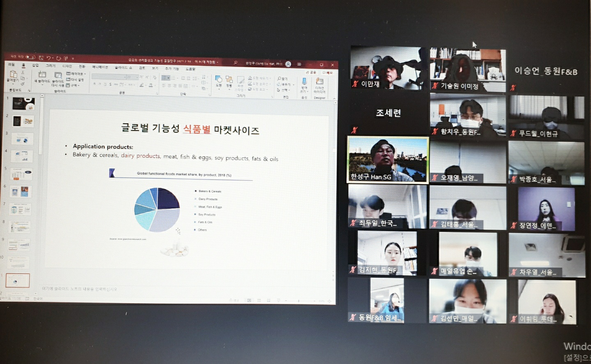591x364 pixels.
Task: Click the Paste (붙여넣기) clipboard icon
Action: click(14, 74)
